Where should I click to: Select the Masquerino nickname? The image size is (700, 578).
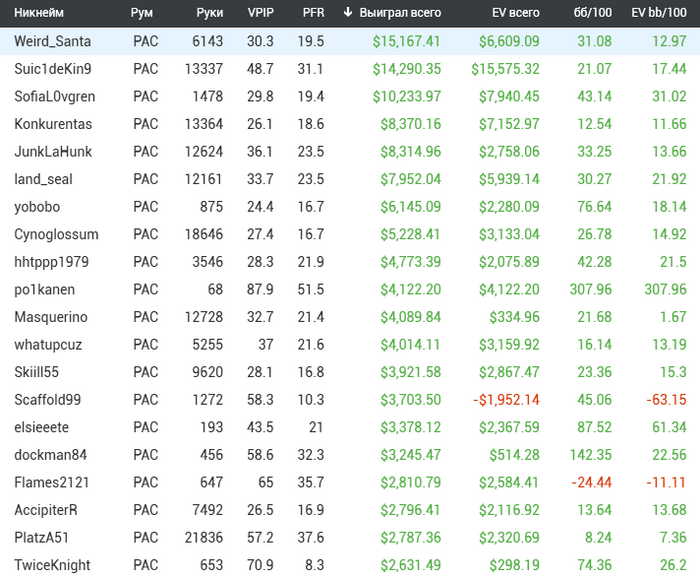click(x=51, y=317)
